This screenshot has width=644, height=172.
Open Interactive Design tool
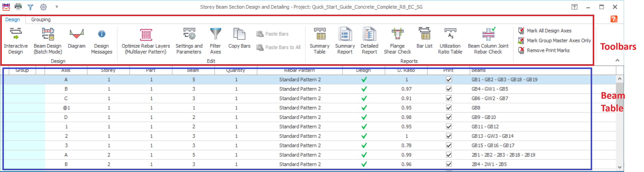(16, 40)
